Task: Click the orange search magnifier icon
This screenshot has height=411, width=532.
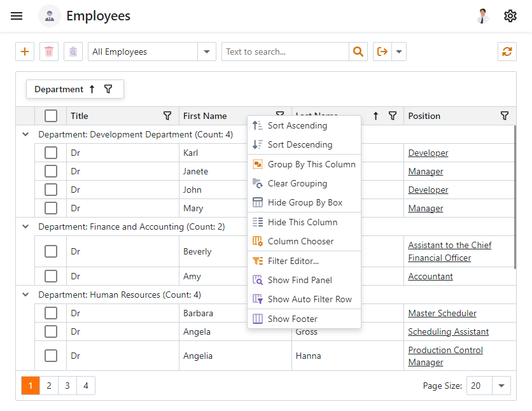Action: [x=358, y=52]
